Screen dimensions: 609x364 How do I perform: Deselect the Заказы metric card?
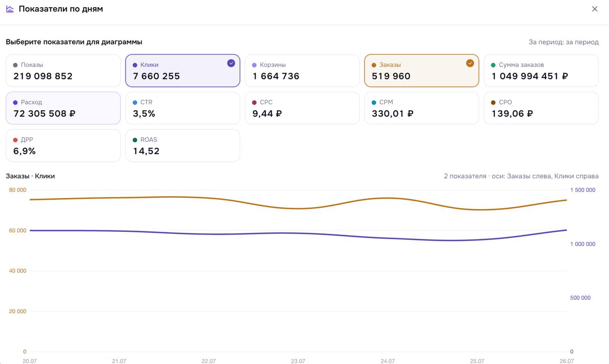pos(422,71)
